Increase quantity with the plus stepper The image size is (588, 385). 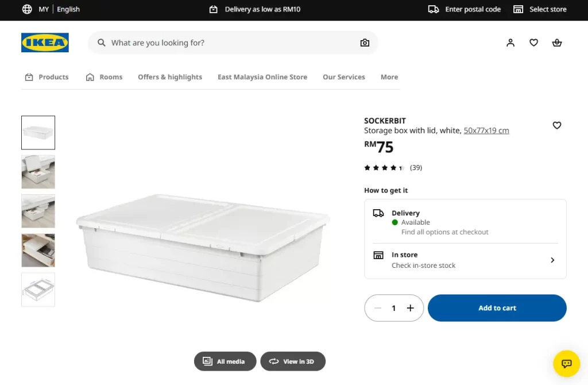(x=410, y=308)
